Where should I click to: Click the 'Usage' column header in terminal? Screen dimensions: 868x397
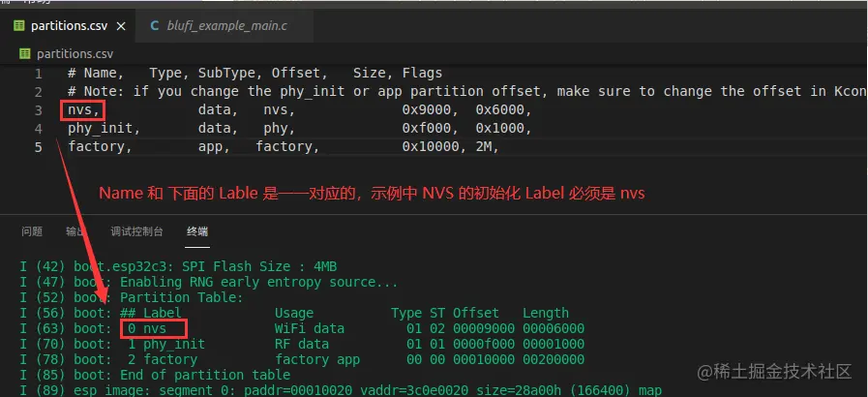pyautogui.click(x=294, y=313)
